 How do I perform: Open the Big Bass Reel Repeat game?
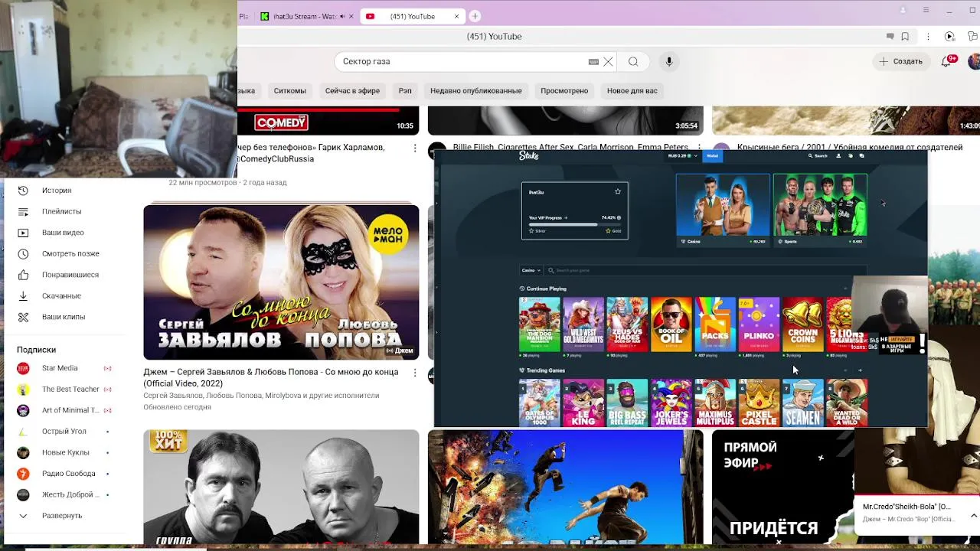(627, 403)
